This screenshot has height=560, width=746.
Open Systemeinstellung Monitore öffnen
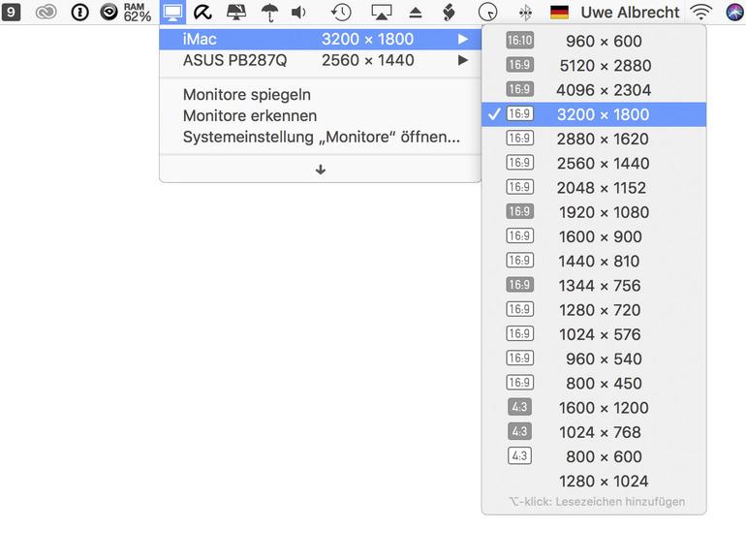pyautogui.click(x=320, y=137)
